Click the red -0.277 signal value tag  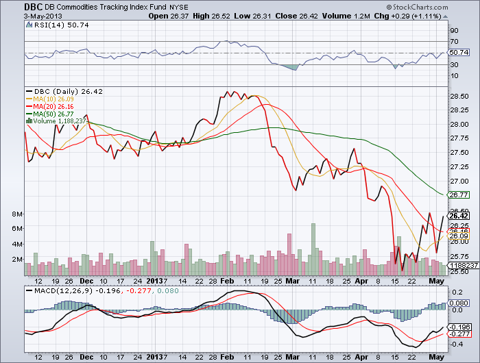pyautogui.click(x=459, y=334)
